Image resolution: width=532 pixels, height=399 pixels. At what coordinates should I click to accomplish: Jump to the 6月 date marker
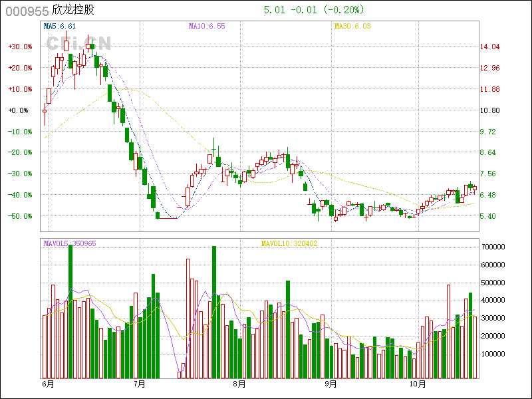click(47, 384)
